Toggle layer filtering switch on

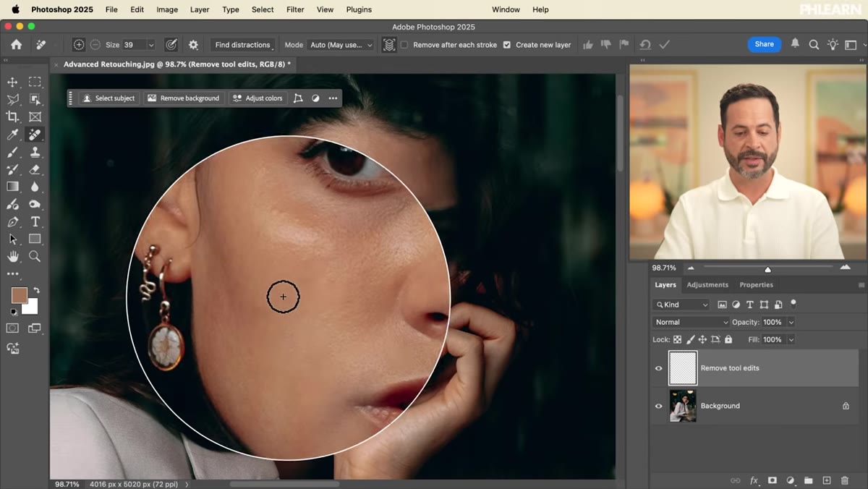click(x=793, y=304)
